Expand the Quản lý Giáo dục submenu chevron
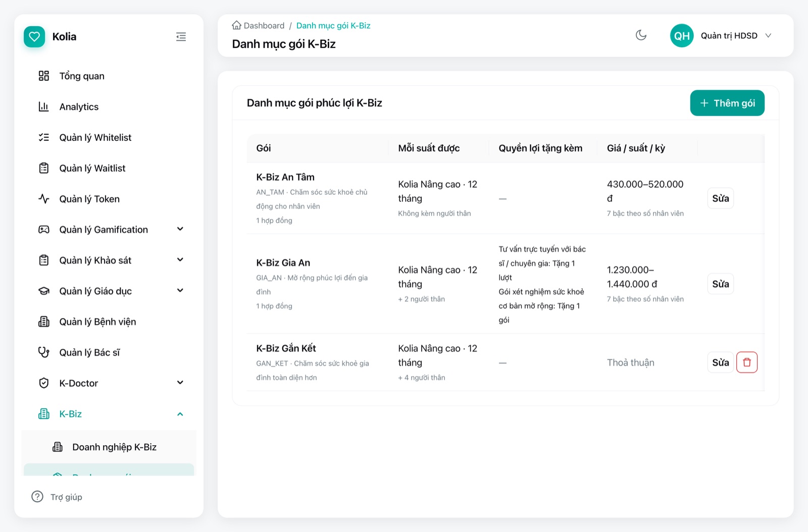 (x=180, y=291)
